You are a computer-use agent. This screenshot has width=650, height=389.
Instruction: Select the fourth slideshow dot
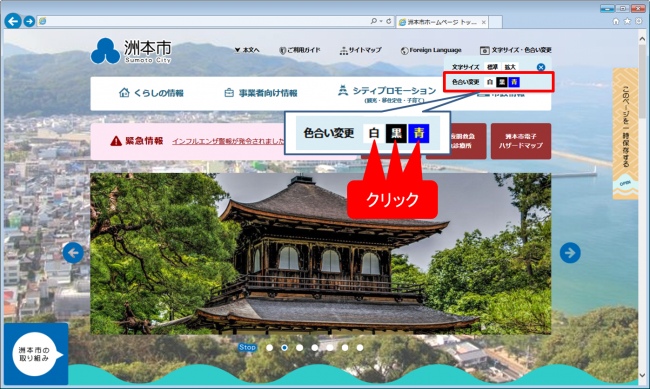315,348
